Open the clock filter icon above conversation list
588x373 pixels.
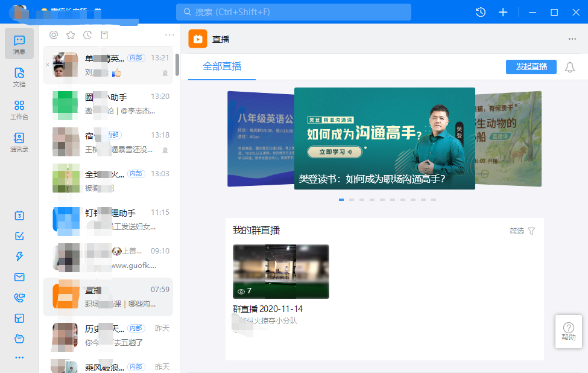[87, 35]
